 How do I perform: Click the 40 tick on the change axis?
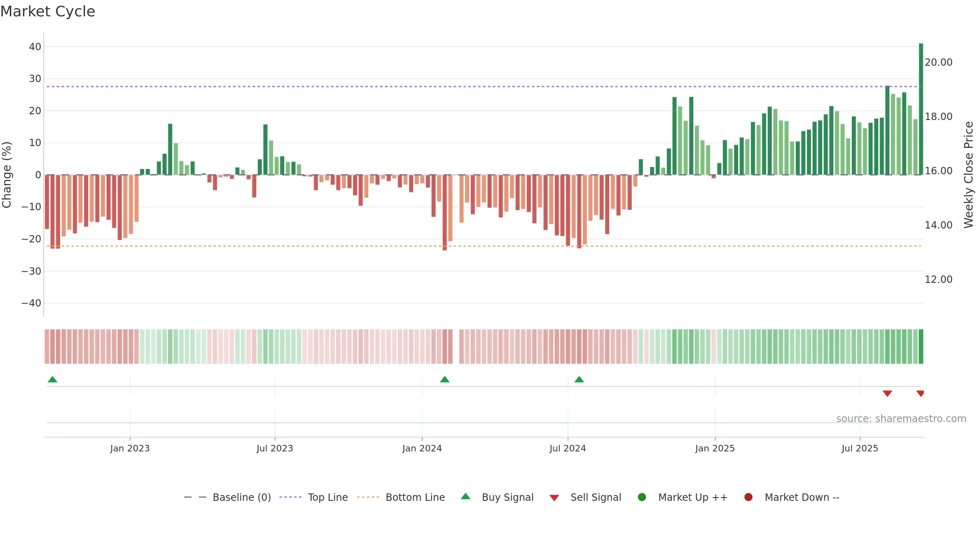tap(35, 47)
